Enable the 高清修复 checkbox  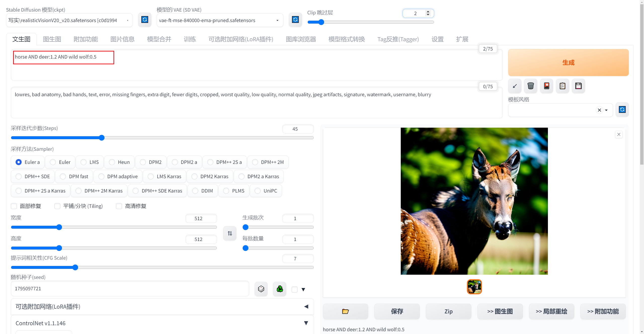(119, 206)
